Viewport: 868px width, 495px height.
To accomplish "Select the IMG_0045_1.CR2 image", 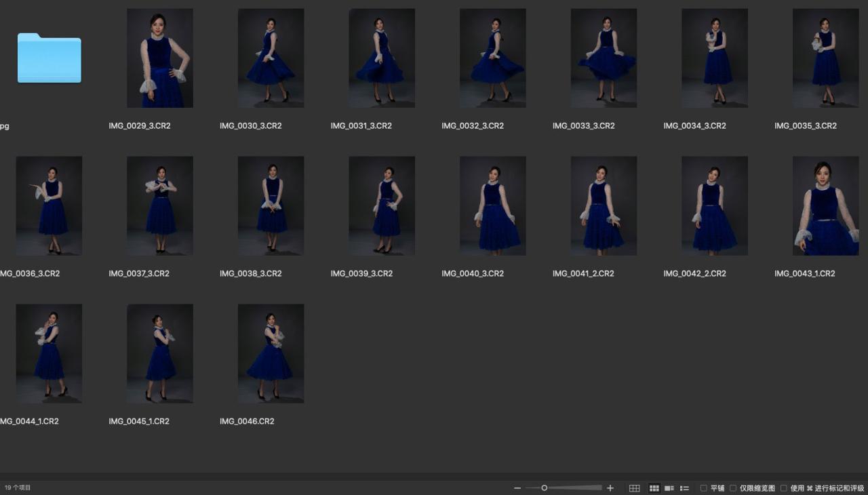I will (x=160, y=353).
